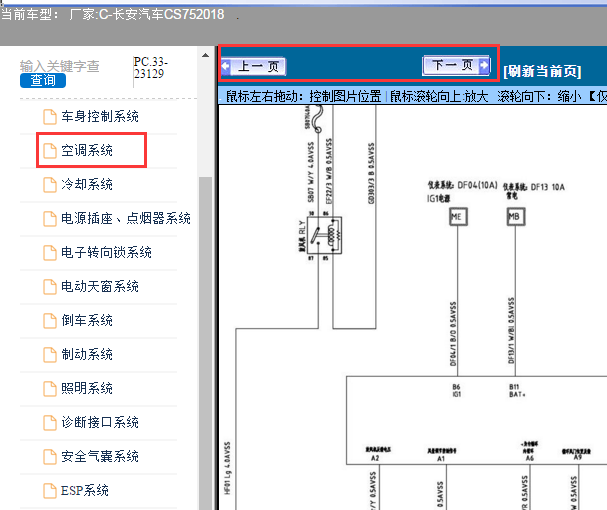Click the document icon beside 空调系统
Image resolution: width=607 pixels, height=510 pixels.
coord(50,151)
